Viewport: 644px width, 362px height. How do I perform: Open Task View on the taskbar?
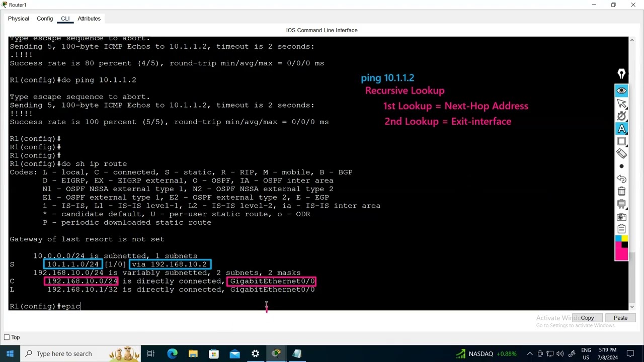150,353
